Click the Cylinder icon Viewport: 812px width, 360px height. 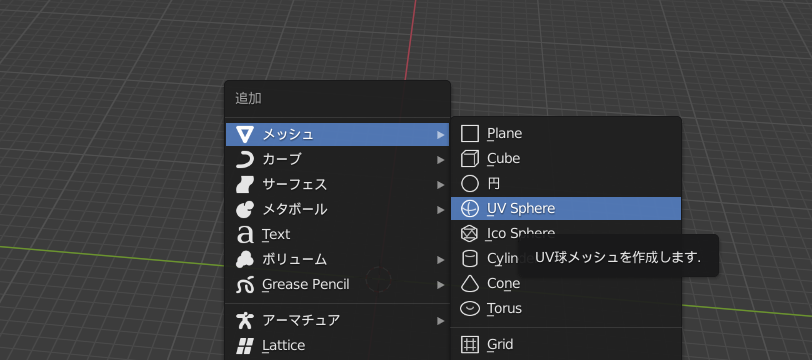click(470, 258)
